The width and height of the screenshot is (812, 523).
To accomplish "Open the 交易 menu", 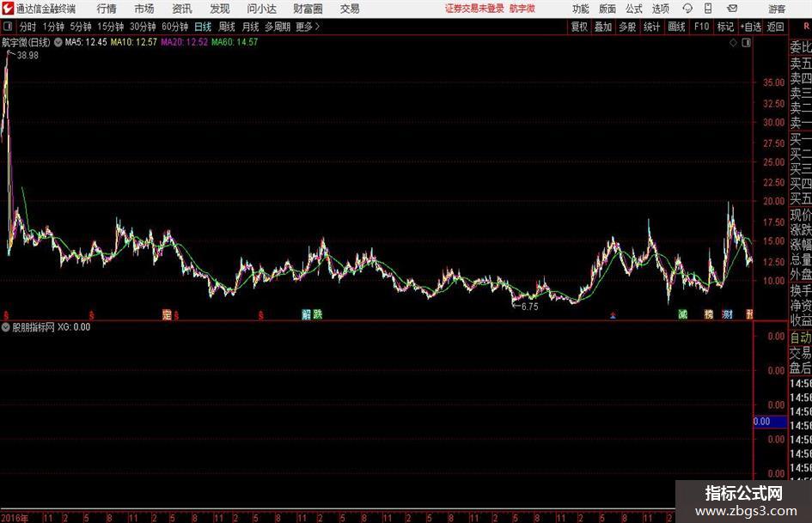I will coord(350,9).
